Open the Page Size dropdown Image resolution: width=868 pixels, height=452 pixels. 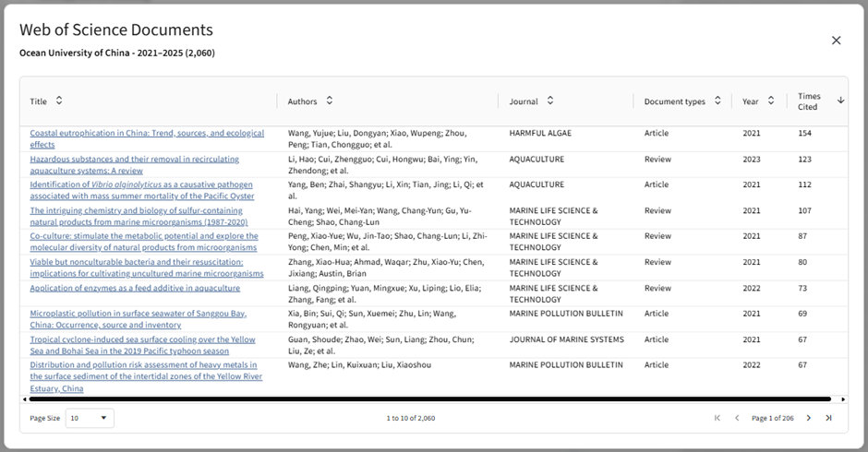[90, 418]
